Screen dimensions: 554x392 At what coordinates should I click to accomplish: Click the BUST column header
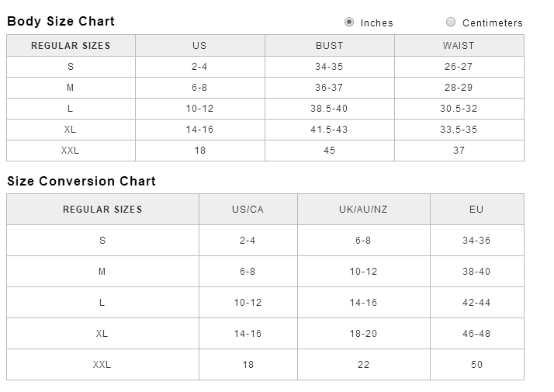pos(329,46)
